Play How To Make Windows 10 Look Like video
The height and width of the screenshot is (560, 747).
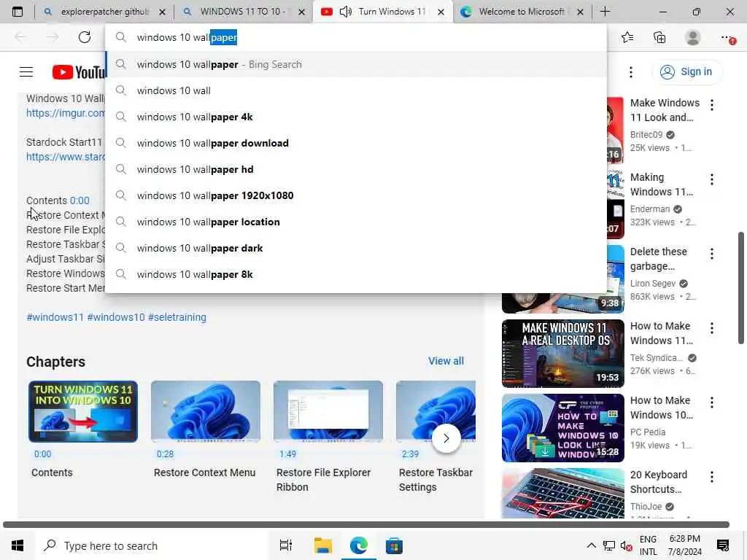click(x=562, y=427)
